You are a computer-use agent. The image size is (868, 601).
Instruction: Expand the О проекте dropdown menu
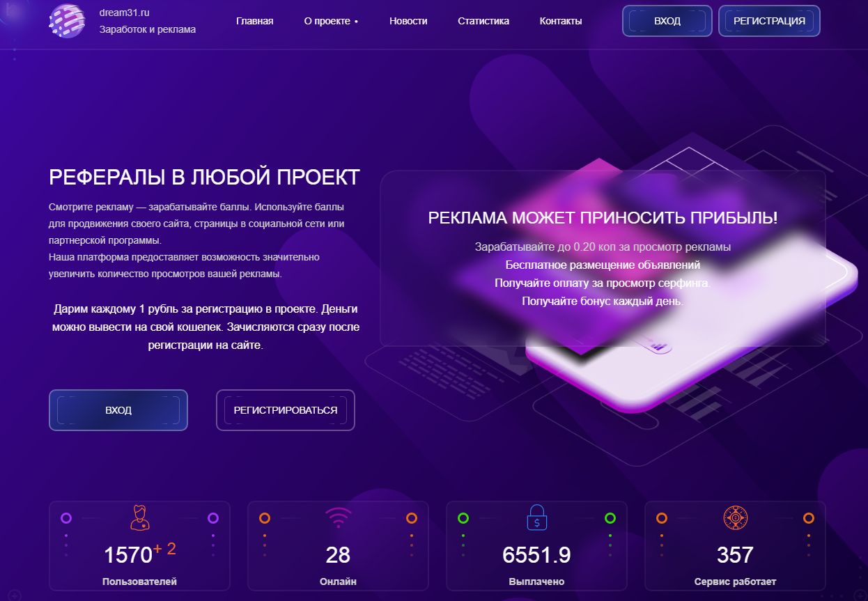331,21
